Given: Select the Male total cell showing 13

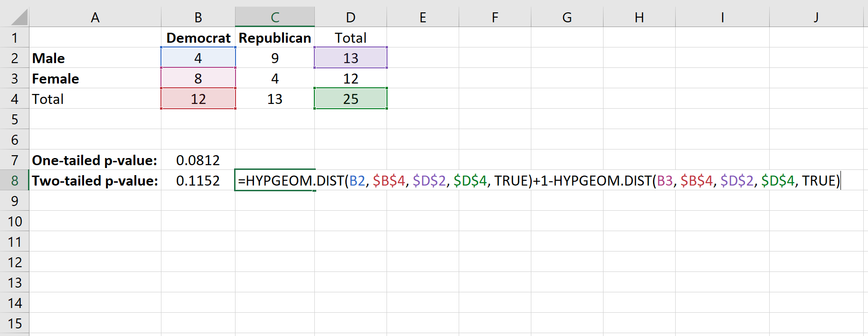Looking at the screenshot, I should pyautogui.click(x=350, y=58).
